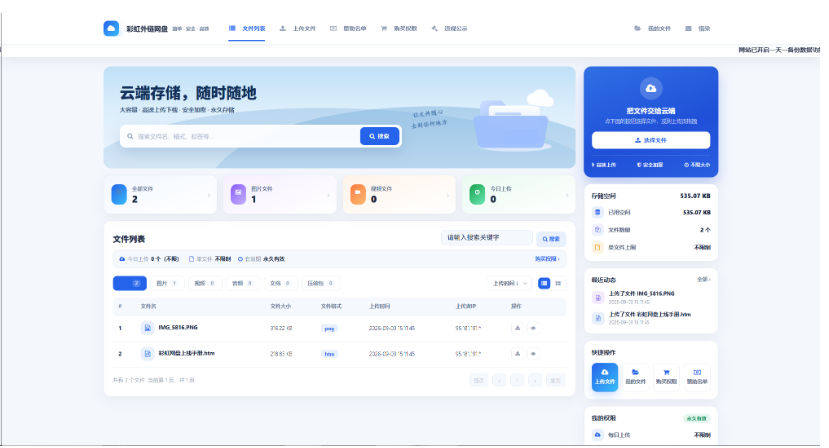Viewport: 829px width, 448px height.
Task: Open file name IMG_5816.PNG
Action: [178, 327]
